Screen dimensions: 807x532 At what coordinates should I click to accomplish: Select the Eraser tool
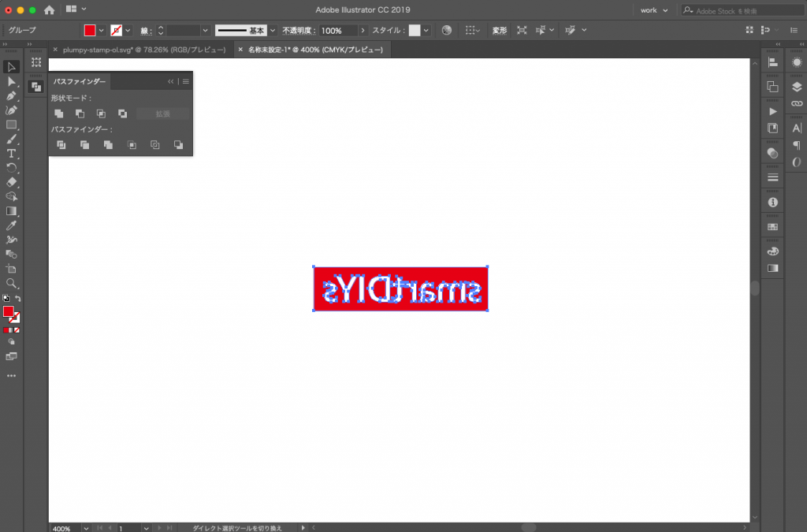tap(11, 182)
